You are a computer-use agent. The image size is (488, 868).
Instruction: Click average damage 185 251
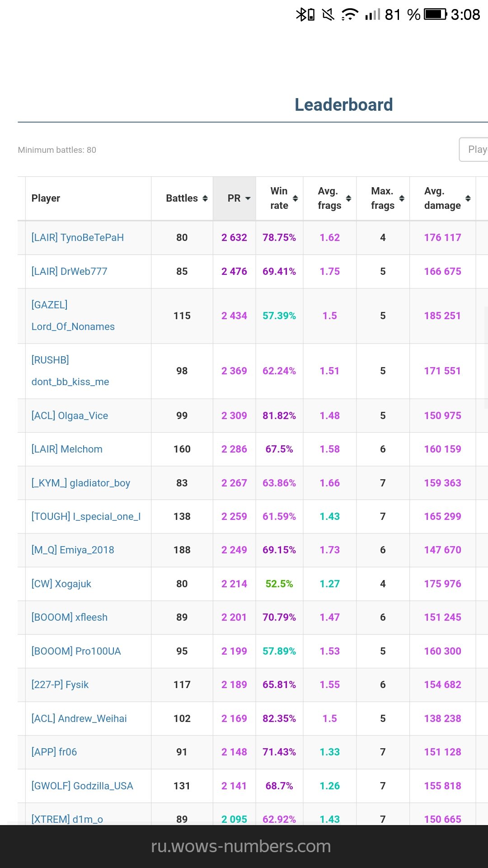(x=443, y=316)
